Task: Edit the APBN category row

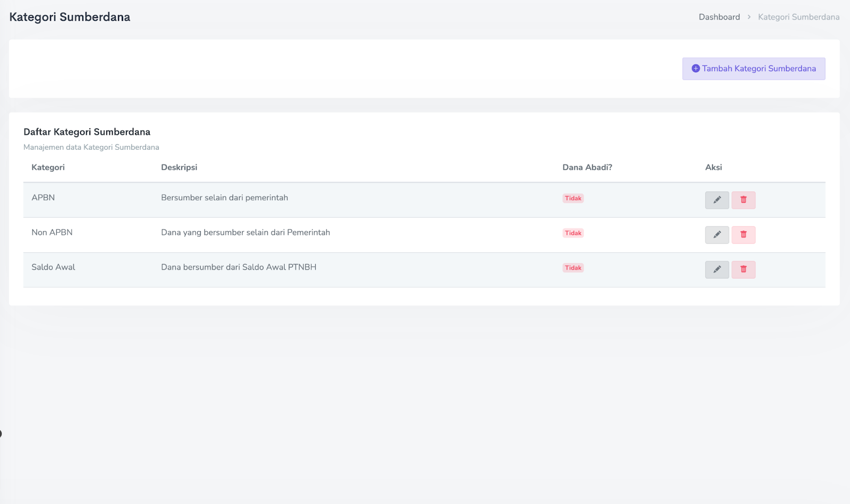Action: [x=717, y=200]
